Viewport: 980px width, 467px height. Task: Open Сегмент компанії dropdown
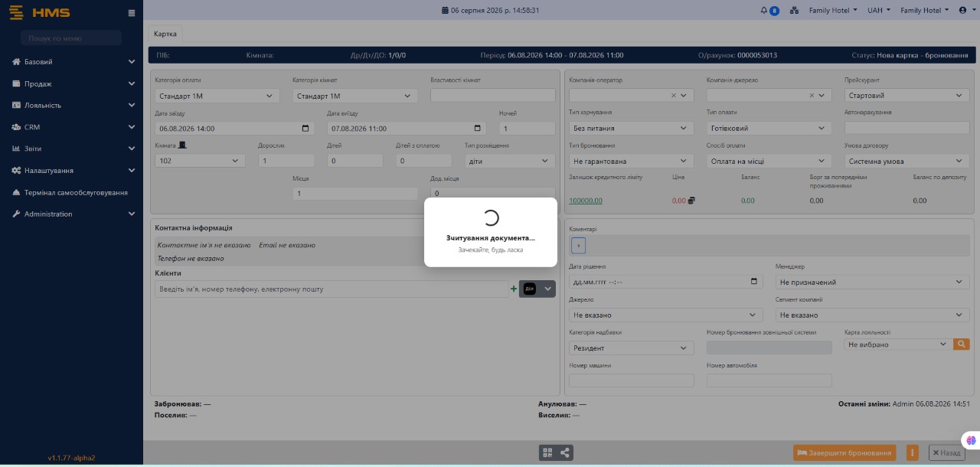tap(873, 315)
